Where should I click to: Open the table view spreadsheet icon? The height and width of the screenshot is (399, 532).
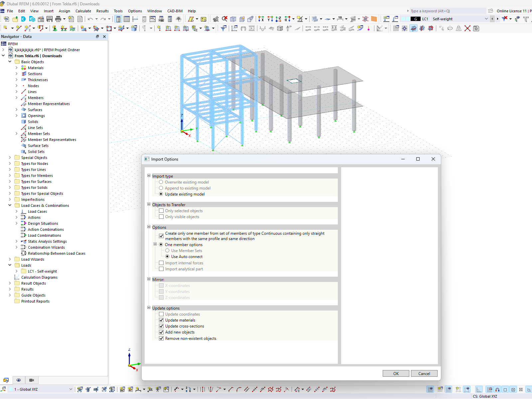click(x=127, y=19)
